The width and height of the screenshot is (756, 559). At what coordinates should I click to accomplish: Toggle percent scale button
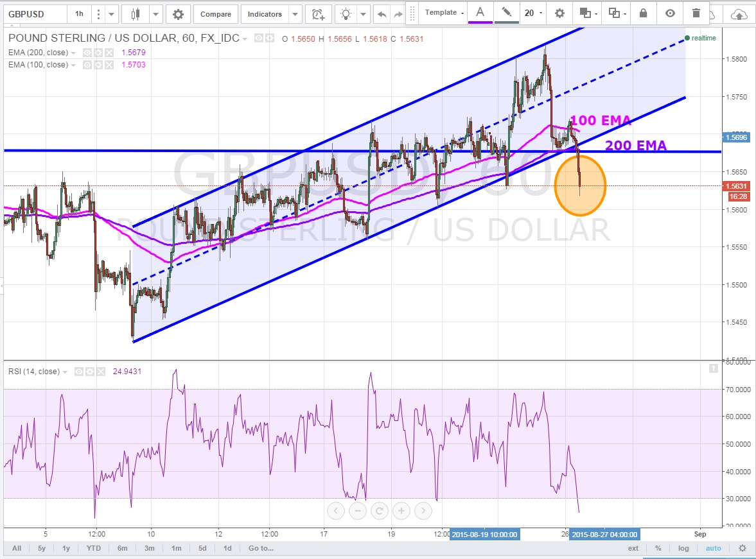658,548
